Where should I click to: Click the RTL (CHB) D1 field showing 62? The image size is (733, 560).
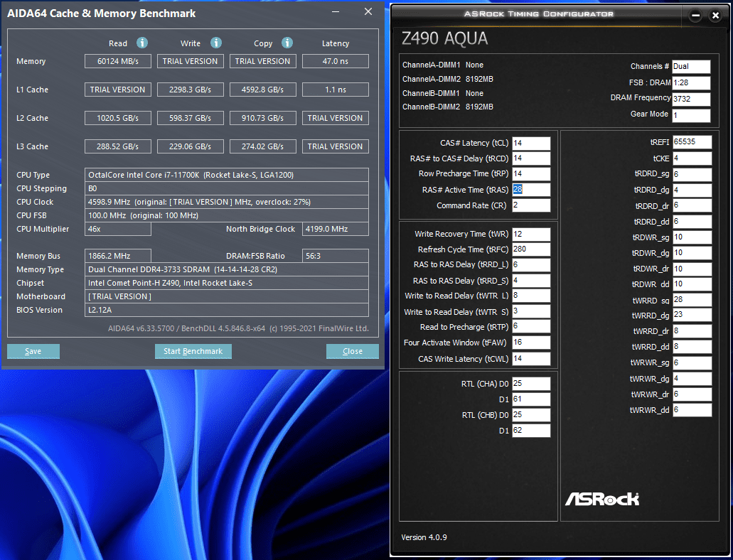coord(531,431)
